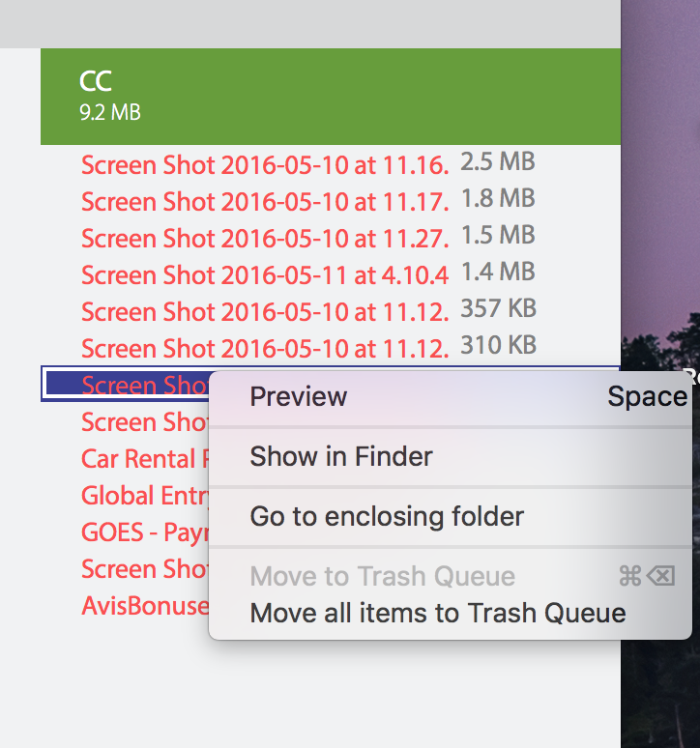Image resolution: width=700 pixels, height=748 pixels.
Task: Select the green CC 9.2 MB header
Action: (x=331, y=97)
